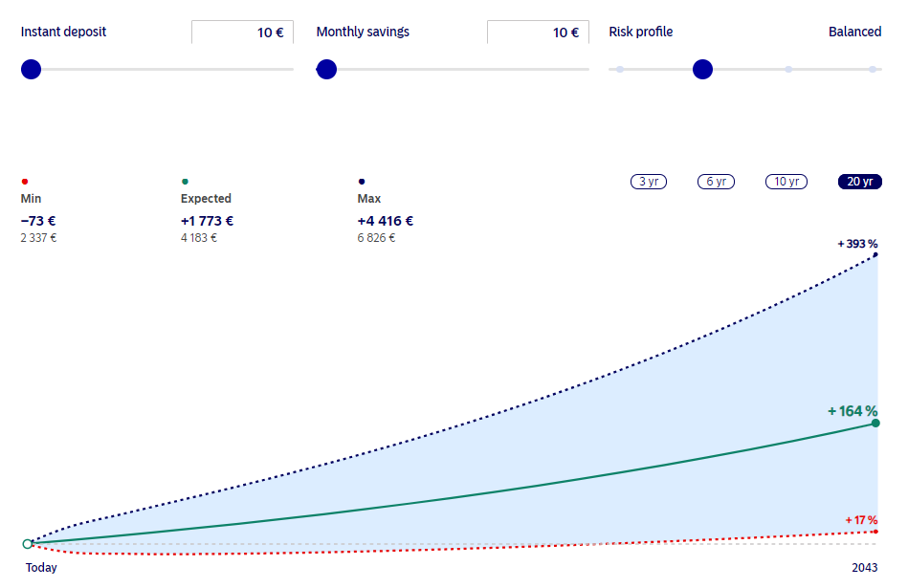Image resolution: width=908 pixels, height=588 pixels.
Task: Select the 20 yr time horizon
Action: (860, 182)
